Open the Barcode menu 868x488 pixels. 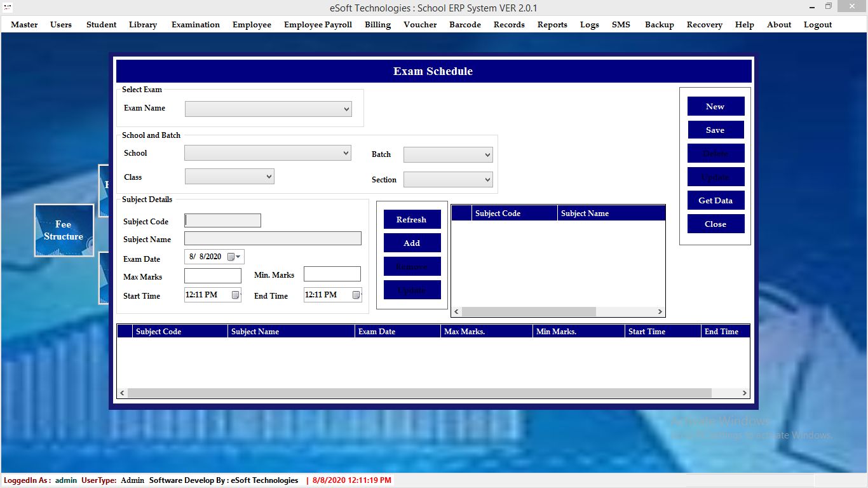[465, 25]
